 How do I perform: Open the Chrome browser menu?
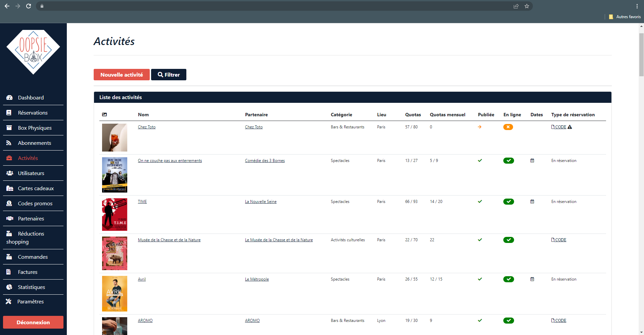(x=637, y=6)
